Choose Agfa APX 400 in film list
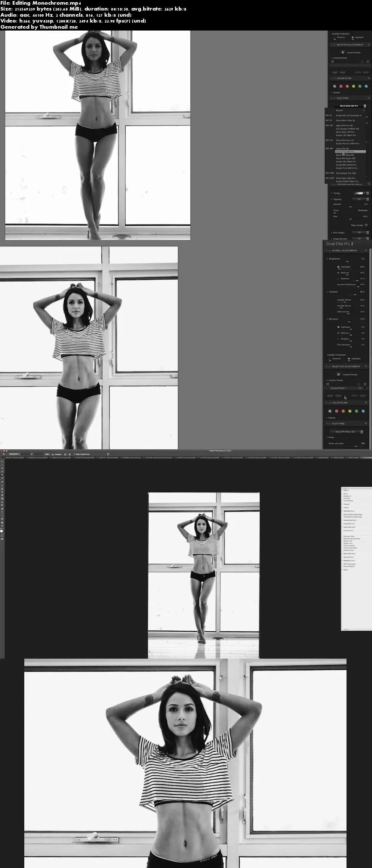 pyautogui.click(x=343, y=149)
